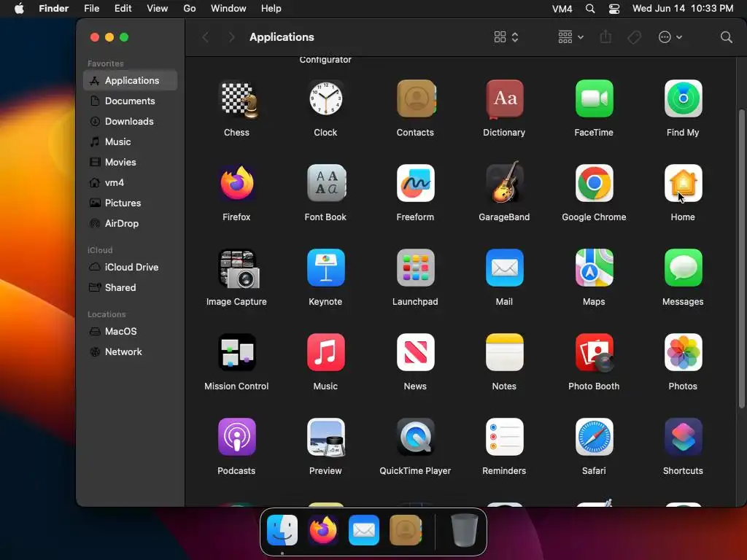Viewport: 747px width, 560px height.
Task: Open the Messages app
Action: [x=683, y=268]
